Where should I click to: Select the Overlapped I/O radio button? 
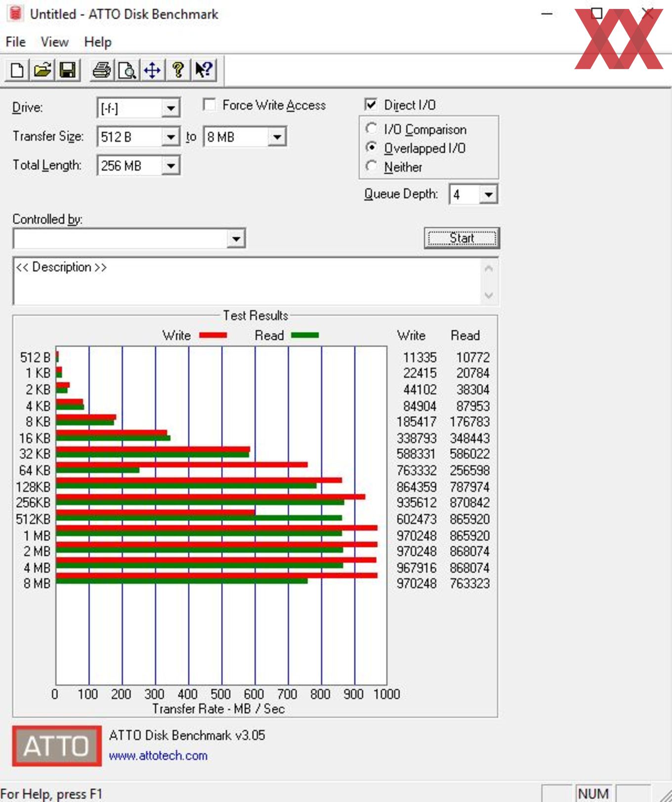(371, 147)
